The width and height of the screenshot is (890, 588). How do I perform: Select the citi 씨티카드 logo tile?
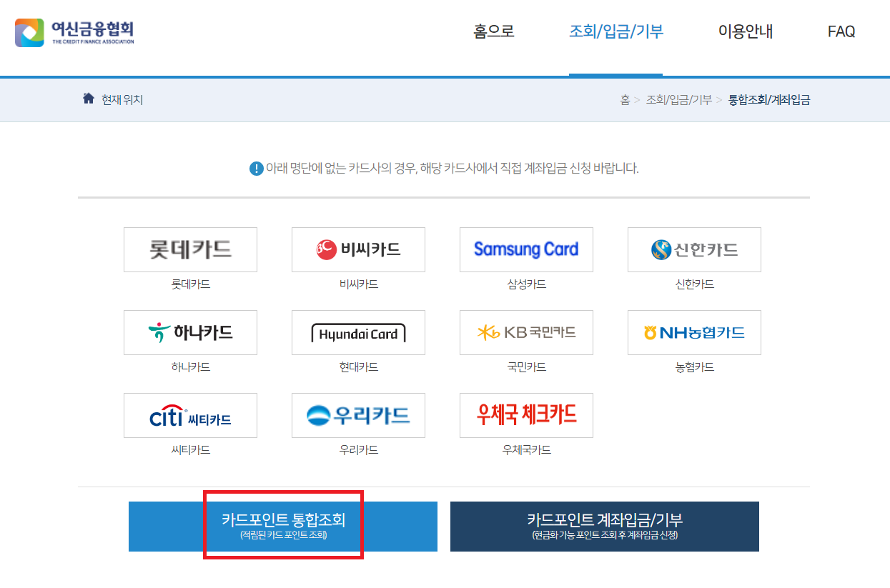click(x=190, y=415)
